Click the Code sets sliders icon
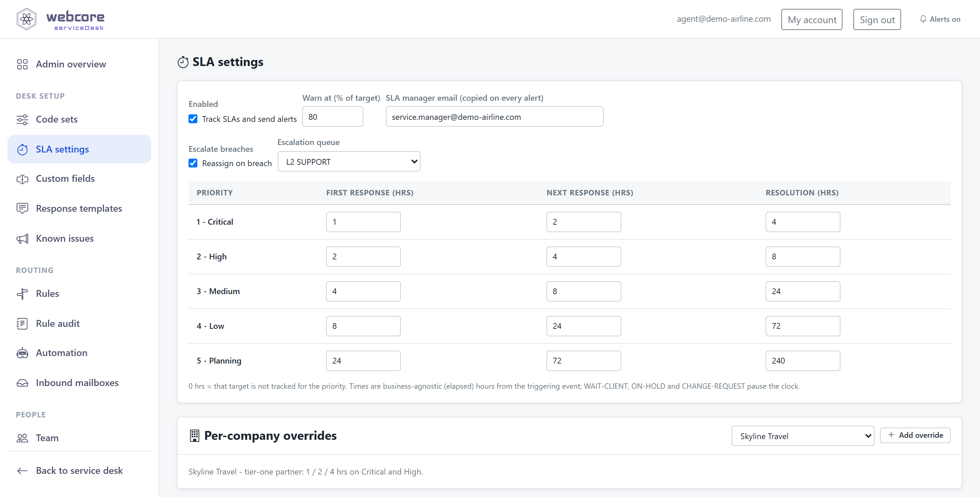This screenshot has width=980, height=497. pos(22,119)
